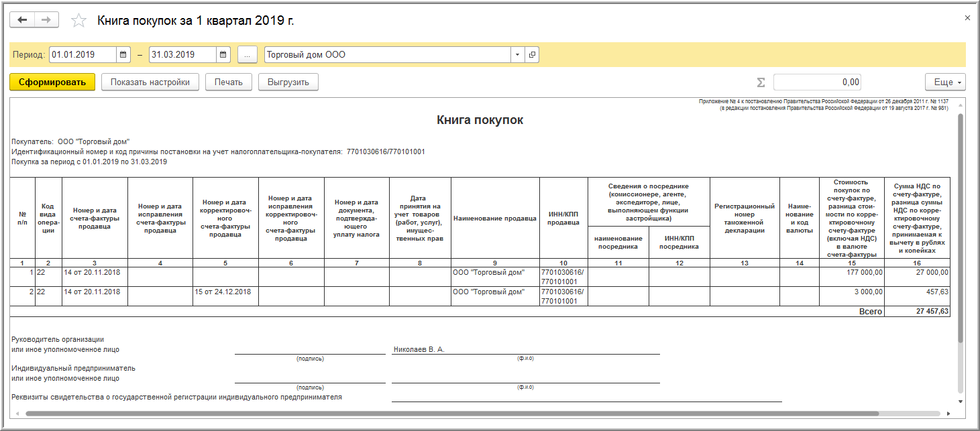Add report to favorites with star icon
This screenshot has height=431, width=980.
point(78,21)
